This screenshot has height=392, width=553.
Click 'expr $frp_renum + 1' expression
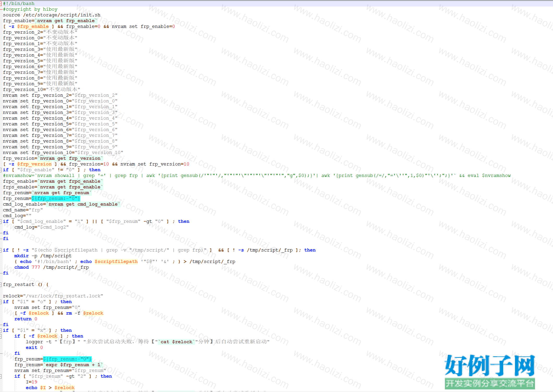pyautogui.click(x=73, y=365)
